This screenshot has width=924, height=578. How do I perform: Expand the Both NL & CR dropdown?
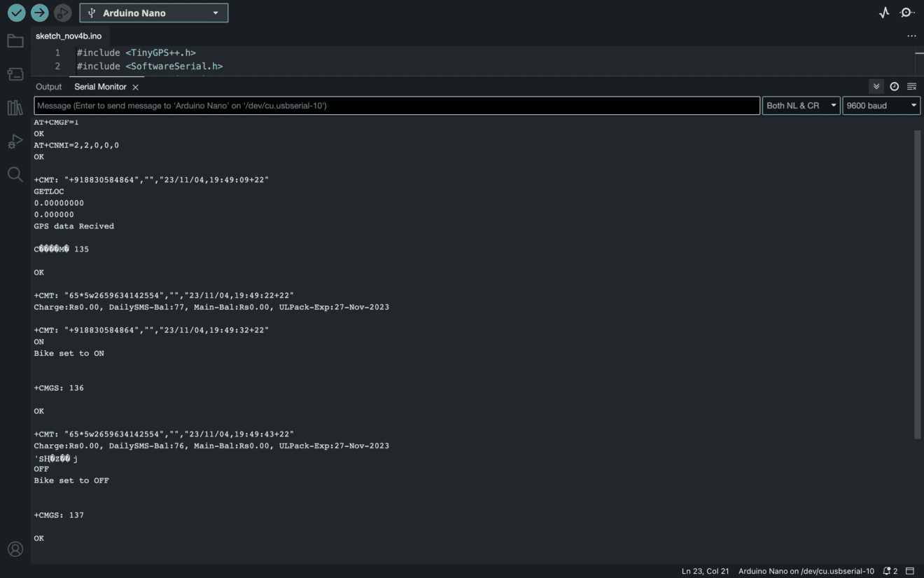801,106
